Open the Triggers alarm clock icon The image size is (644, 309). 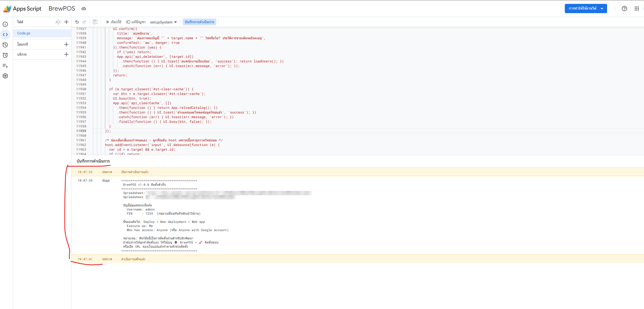5,55
